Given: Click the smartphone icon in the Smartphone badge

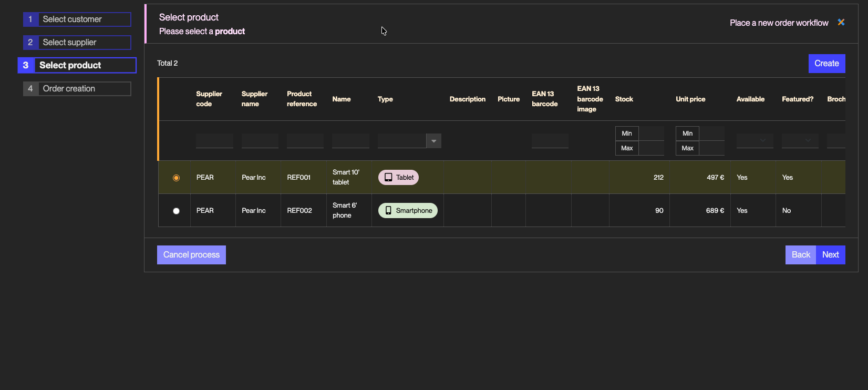Looking at the screenshot, I should [388, 210].
